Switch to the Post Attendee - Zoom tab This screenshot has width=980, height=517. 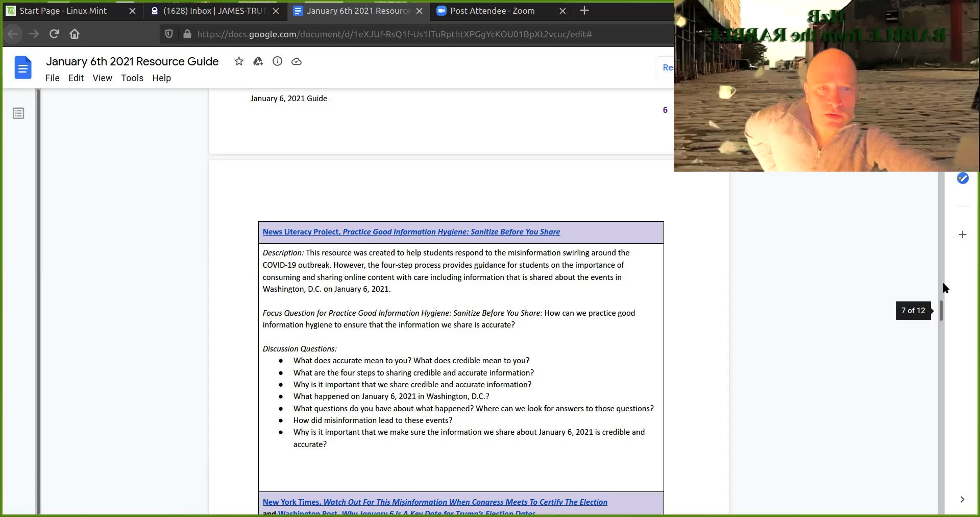(492, 11)
